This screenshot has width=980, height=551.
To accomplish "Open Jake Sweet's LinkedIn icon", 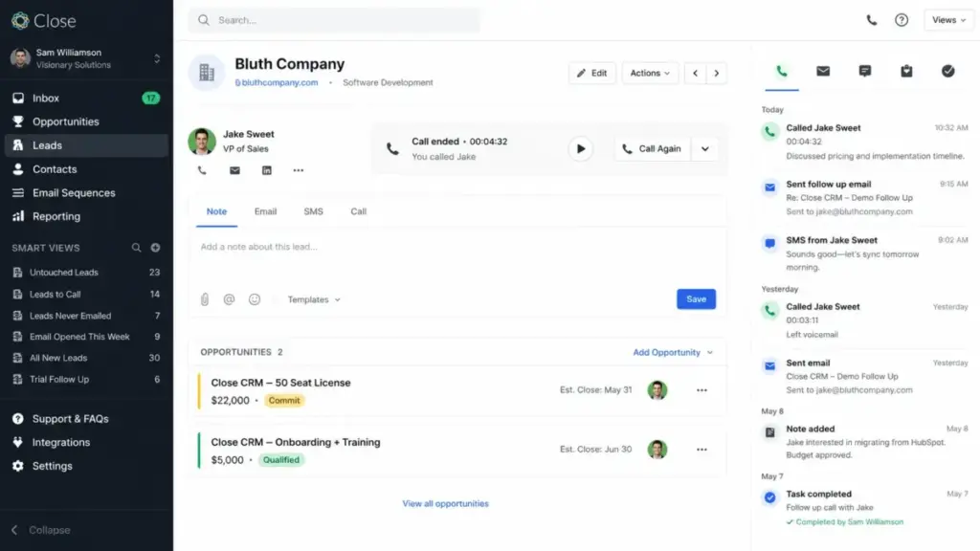I will click(267, 170).
